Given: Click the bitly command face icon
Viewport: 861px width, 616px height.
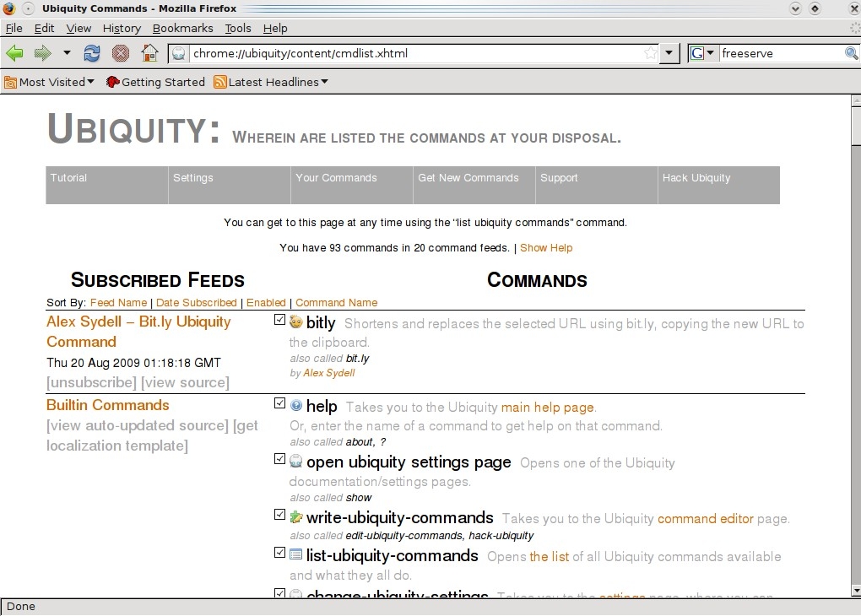Looking at the screenshot, I should 296,322.
